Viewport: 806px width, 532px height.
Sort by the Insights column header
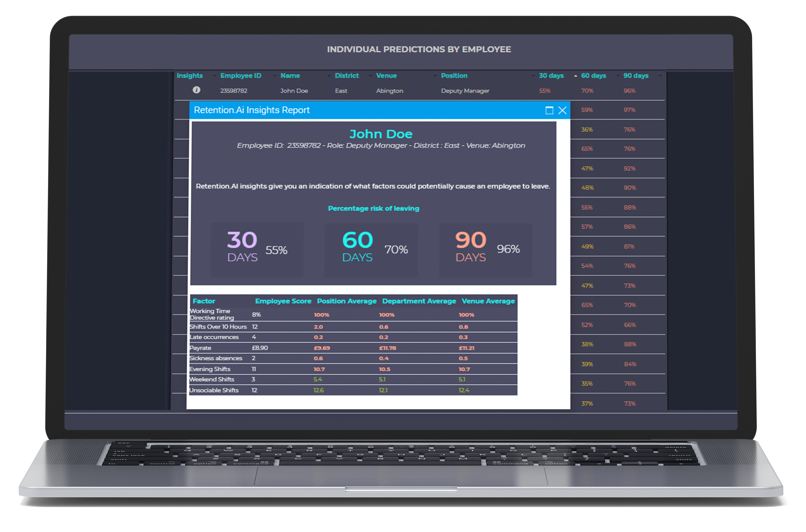click(x=190, y=76)
